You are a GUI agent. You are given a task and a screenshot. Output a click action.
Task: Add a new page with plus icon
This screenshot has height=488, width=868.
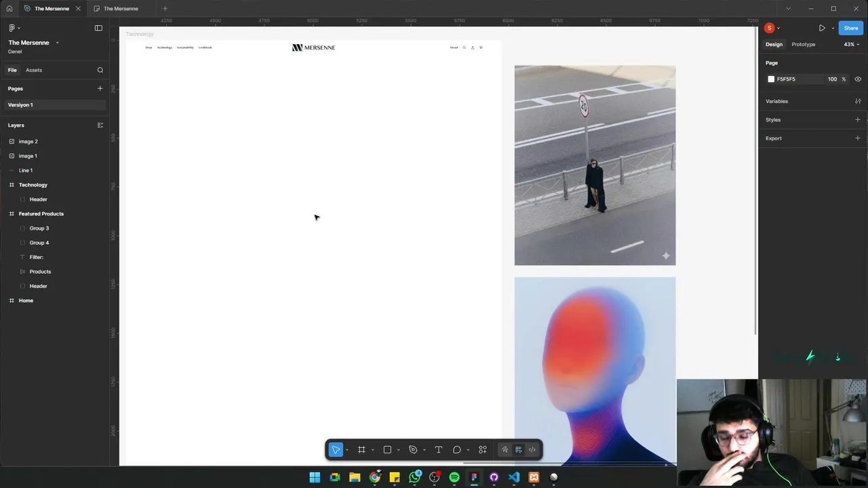tap(100, 88)
